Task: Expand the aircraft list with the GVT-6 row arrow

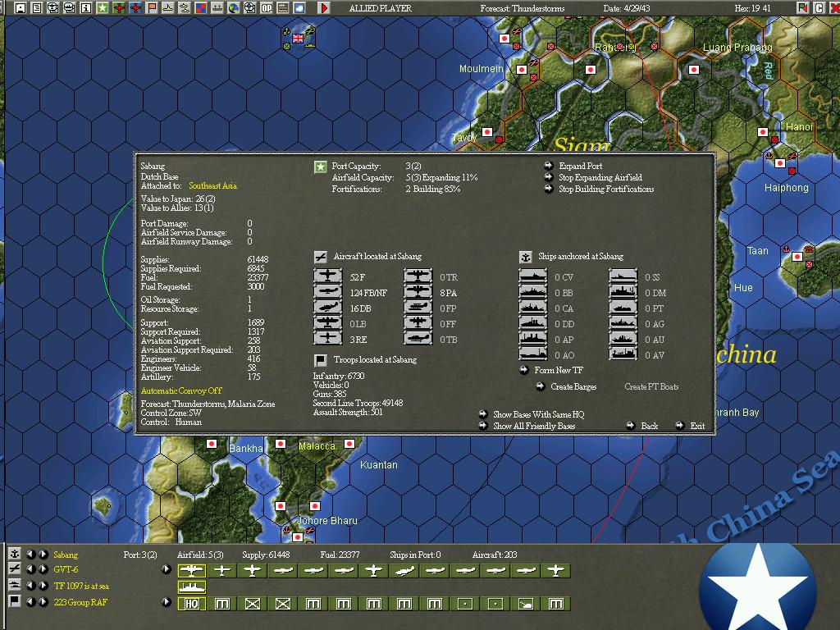Action: pos(167,569)
